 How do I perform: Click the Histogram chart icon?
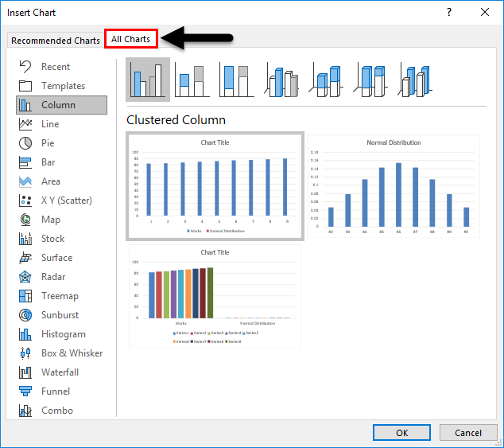coord(25,334)
